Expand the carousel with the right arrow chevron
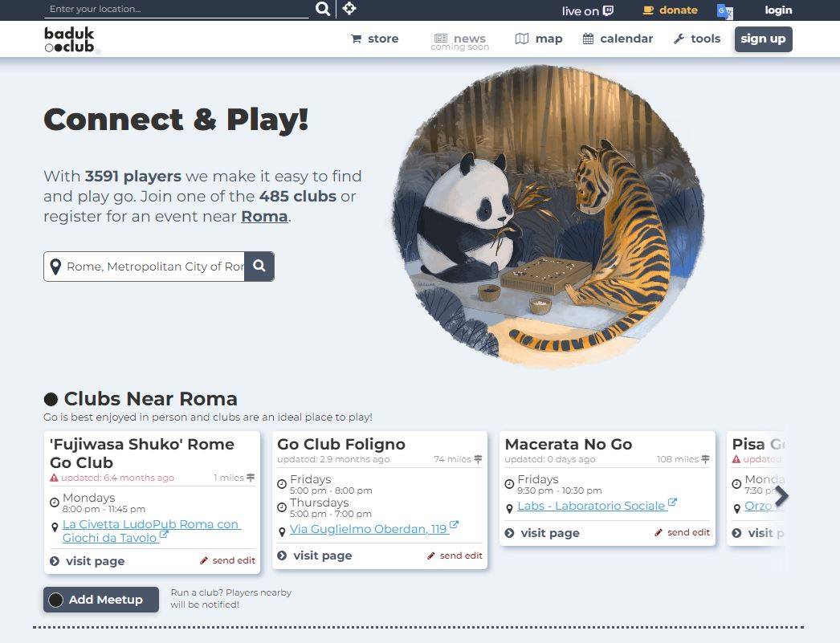This screenshot has width=840, height=643. coord(781,496)
